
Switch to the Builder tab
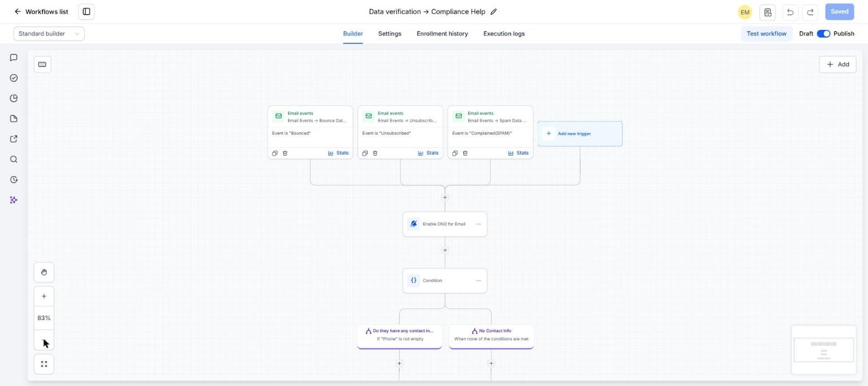[x=353, y=34]
